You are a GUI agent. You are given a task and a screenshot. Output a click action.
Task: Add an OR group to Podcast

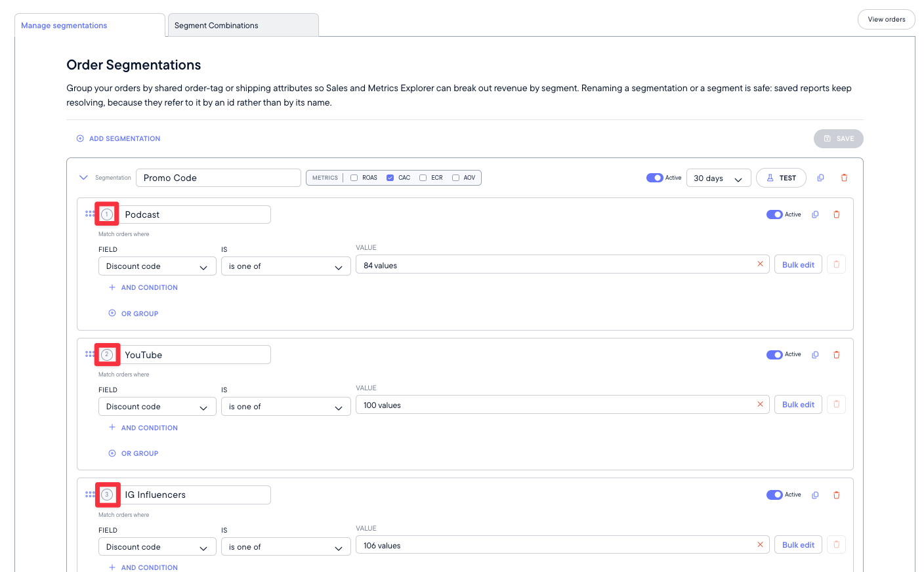point(133,314)
